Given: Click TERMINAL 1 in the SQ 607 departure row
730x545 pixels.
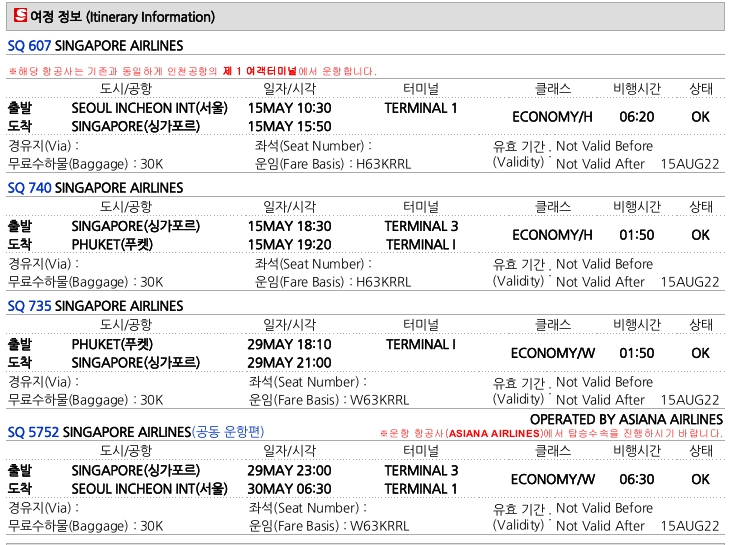Looking at the screenshot, I should tap(421, 108).
